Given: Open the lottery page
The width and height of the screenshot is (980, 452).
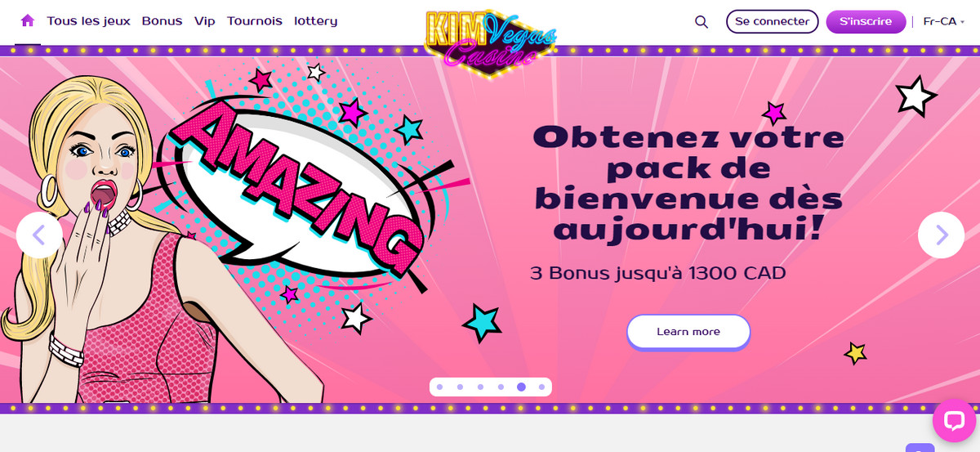Looking at the screenshot, I should pyautogui.click(x=315, y=21).
